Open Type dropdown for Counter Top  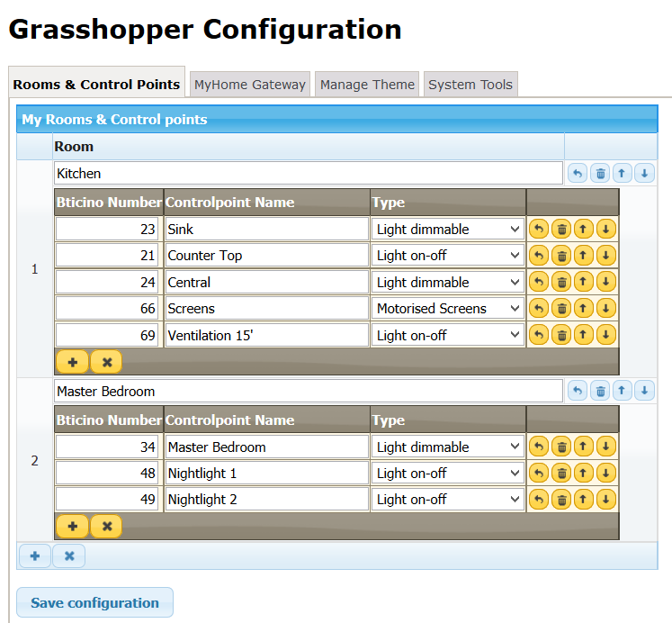(448, 256)
